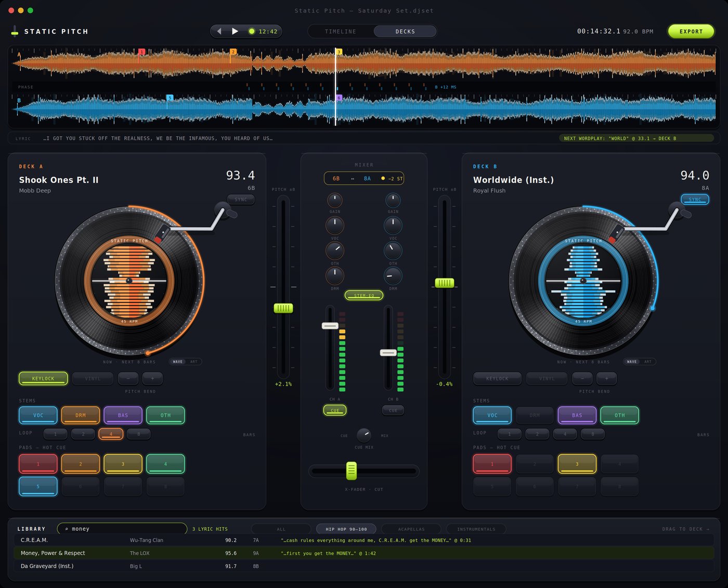
Task: Open the key match 6B–8A selector
Action: tap(364, 178)
